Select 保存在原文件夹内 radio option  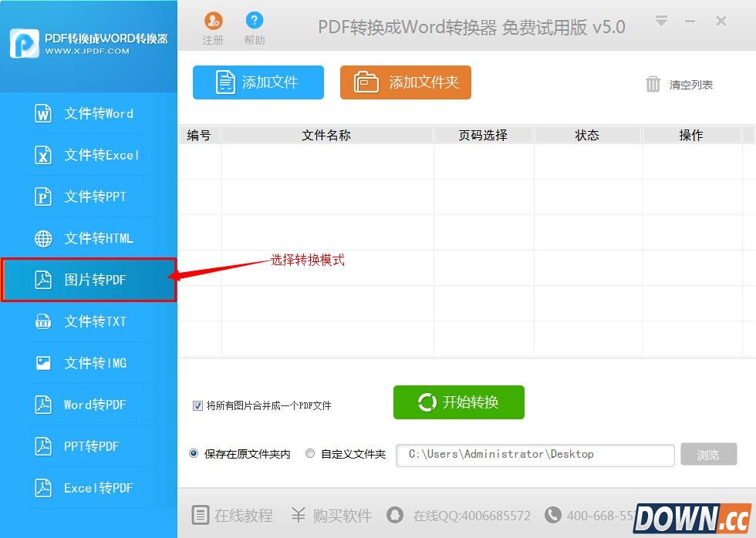193,454
